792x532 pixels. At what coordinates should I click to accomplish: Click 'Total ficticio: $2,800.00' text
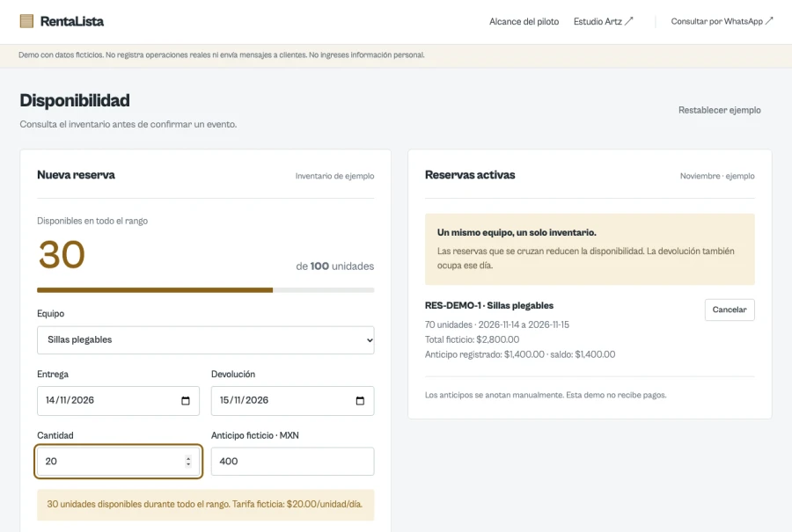(472, 339)
